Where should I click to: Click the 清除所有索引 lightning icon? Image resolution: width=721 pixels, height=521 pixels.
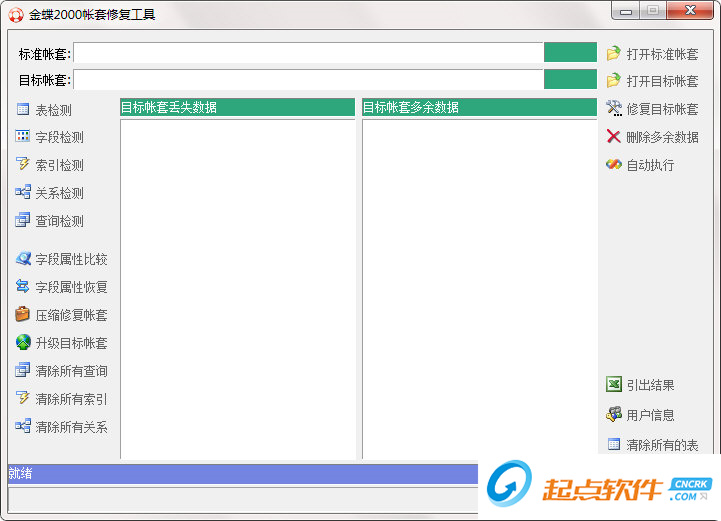[23, 398]
